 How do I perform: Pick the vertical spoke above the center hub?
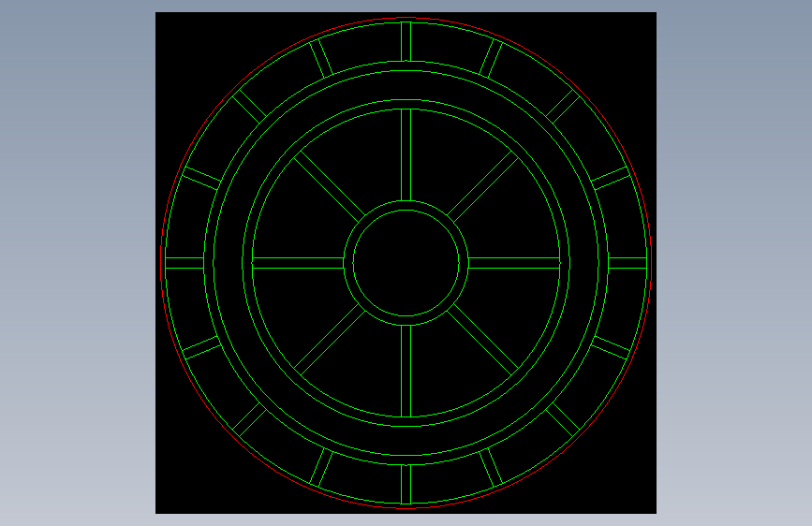(406, 154)
